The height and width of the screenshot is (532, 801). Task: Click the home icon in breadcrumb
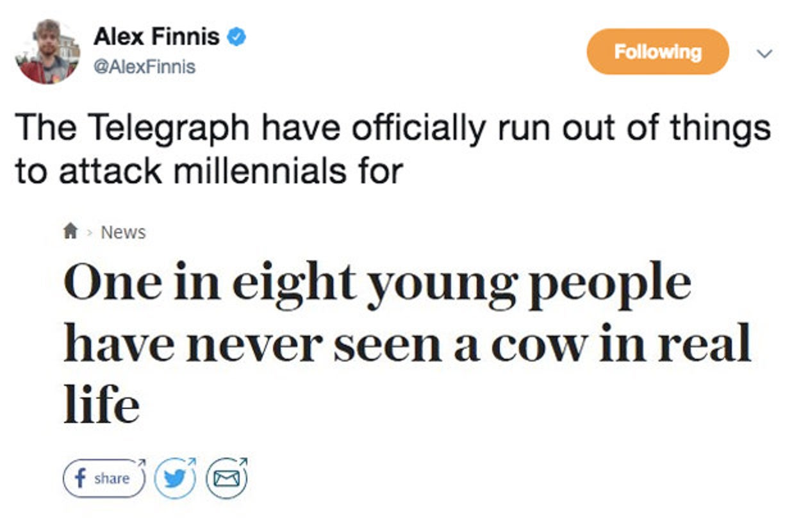70,231
